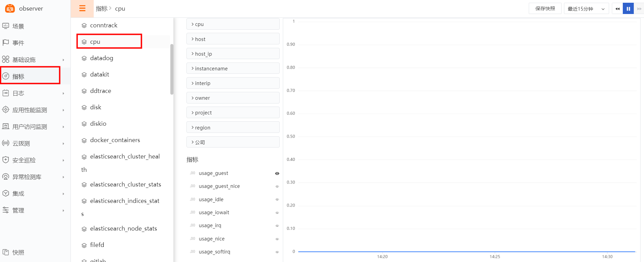
Task: Toggle visibility of usage_guest metric
Action: click(x=277, y=174)
